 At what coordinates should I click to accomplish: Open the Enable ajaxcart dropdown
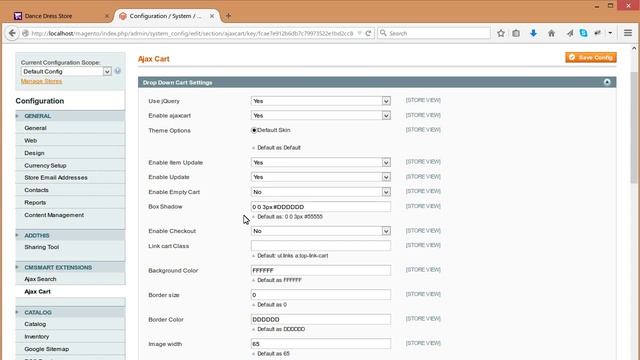pos(321,116)
